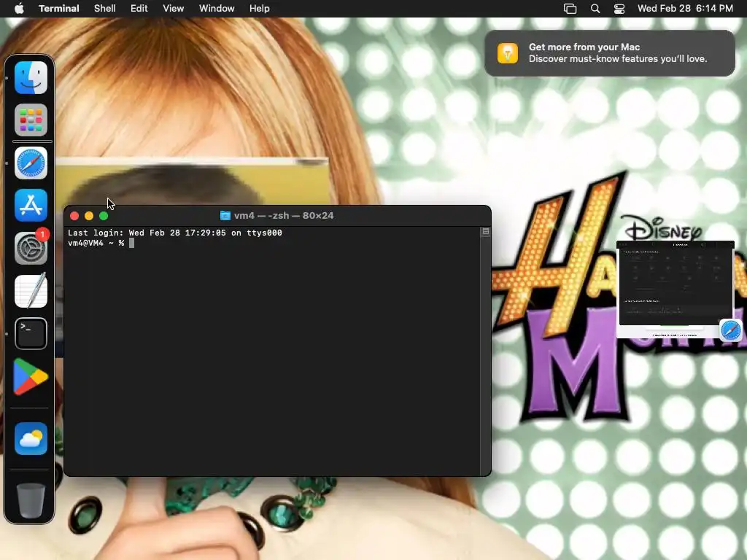Click the Terminal prompt line 'vm4@VM4 ~ %'
The image size is (747, 560).
96,243
